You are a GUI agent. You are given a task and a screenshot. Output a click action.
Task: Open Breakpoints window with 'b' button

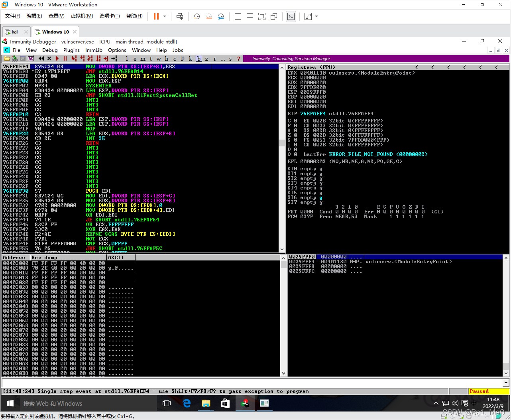(199, 59)
